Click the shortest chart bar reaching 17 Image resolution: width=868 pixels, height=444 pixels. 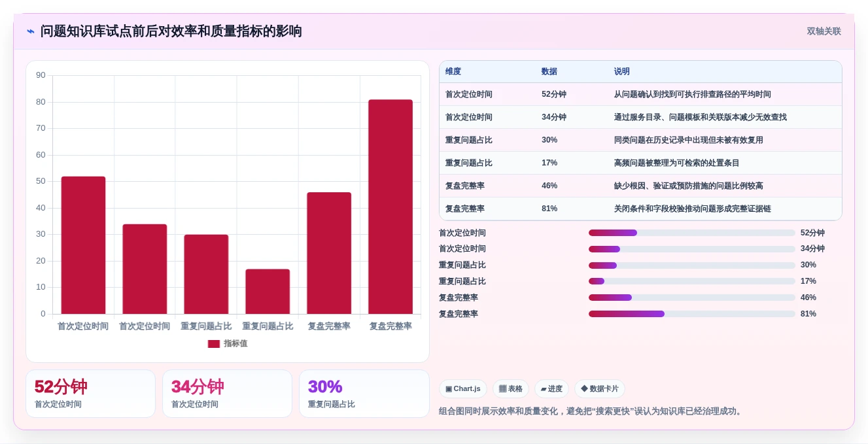[268, 292]
